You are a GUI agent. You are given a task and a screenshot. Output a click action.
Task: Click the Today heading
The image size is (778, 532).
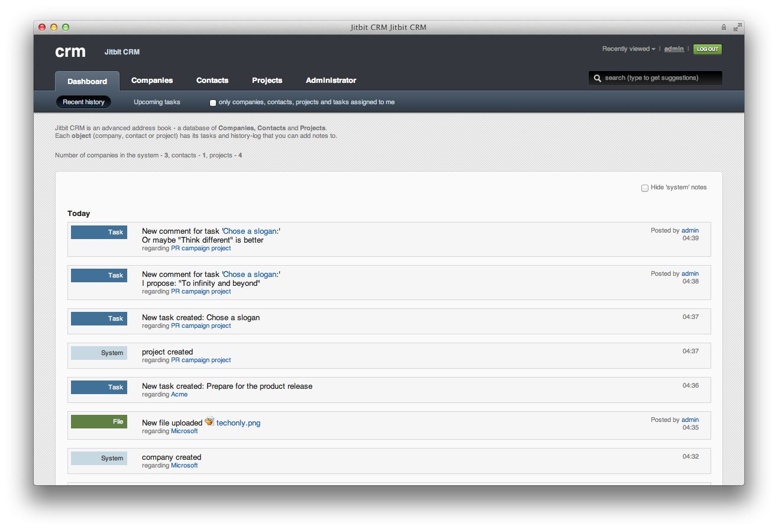click(79, 214)
